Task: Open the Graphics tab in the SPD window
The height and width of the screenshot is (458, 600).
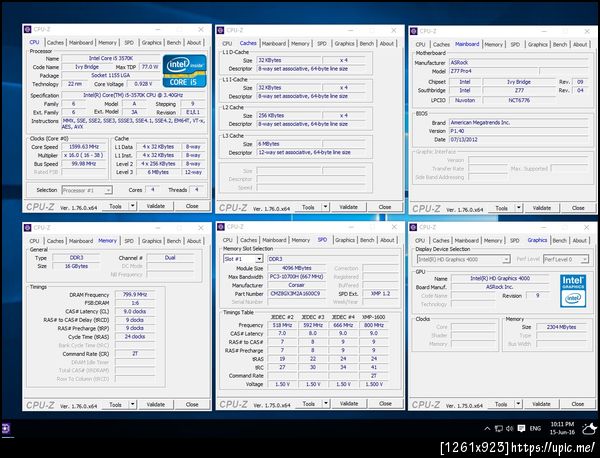Action: point(345,240)
